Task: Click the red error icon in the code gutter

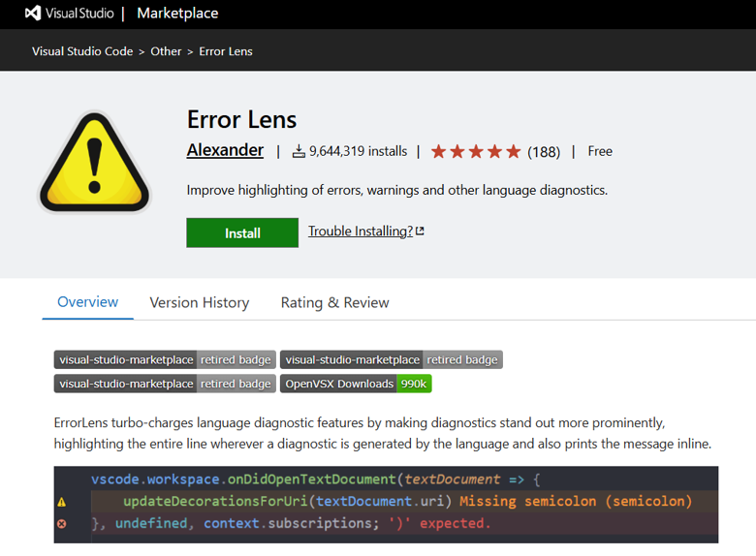Action: coord(62,524)
